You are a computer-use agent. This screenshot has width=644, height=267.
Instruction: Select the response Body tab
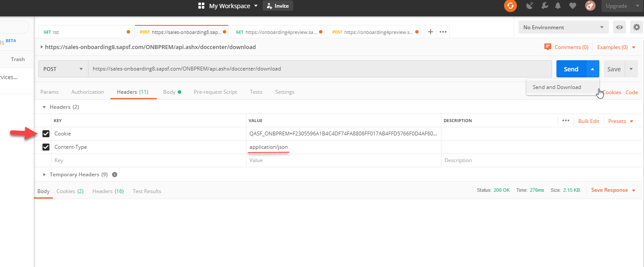43,191
